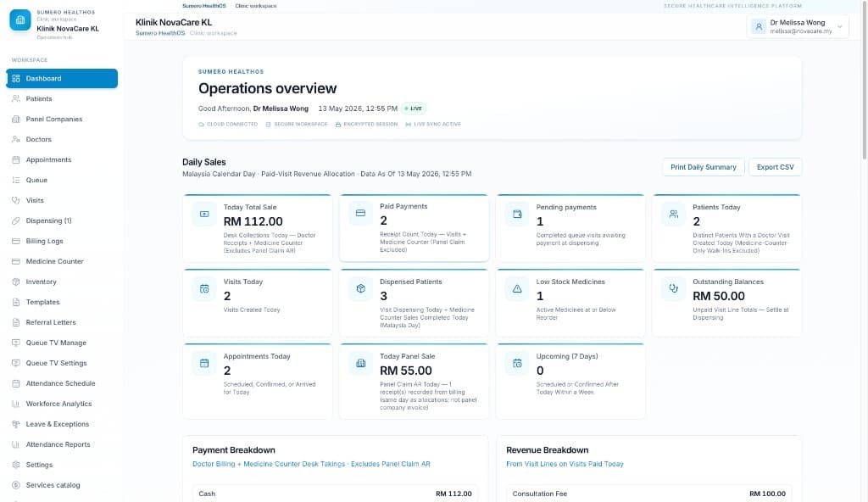The height and width of the screenshot is (502, 868).
Task: Click the Outstanding Balances stethoscope icon
Action: (674, 288)
